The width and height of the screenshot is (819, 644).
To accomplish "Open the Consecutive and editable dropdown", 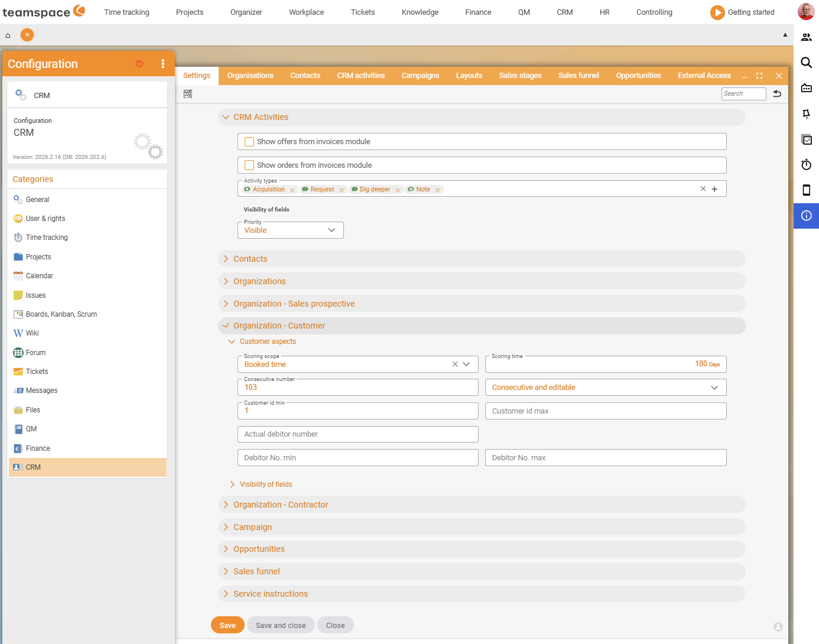I will (606, 388).
